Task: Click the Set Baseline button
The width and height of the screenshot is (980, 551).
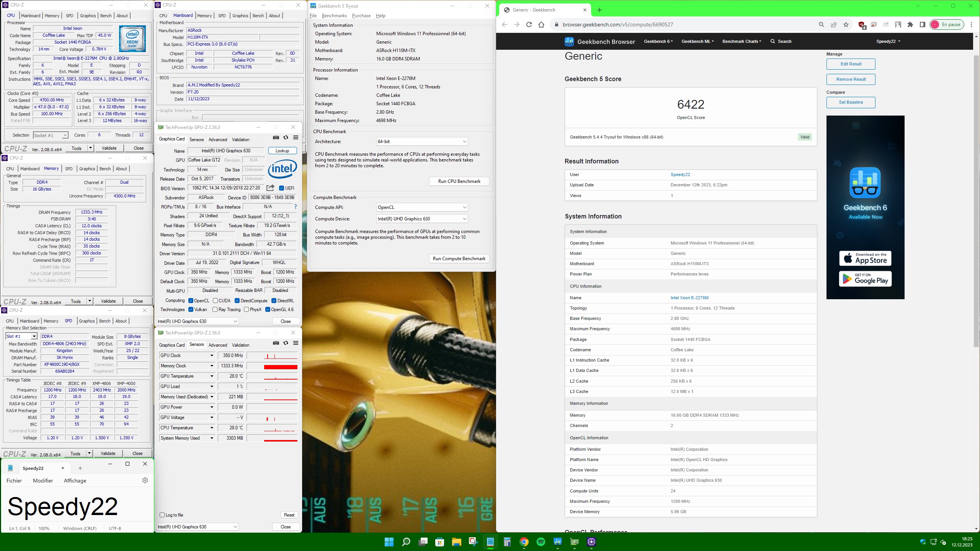Action: point(851,102)
